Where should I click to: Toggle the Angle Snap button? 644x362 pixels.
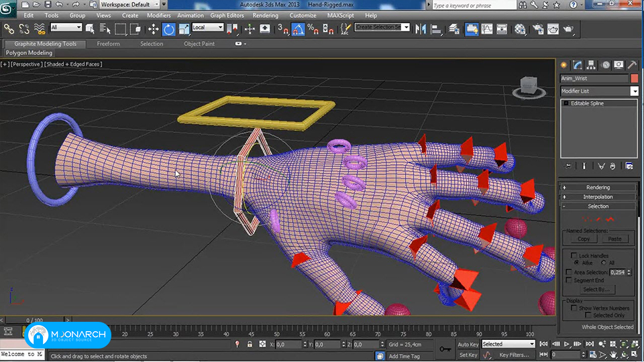pyautogui.click(x=298, y=29)
